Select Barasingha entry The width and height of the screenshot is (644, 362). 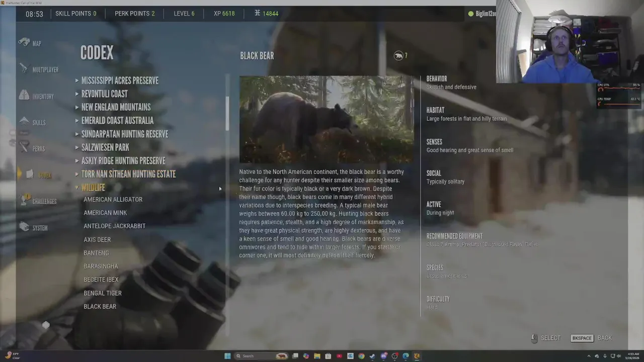click(x=101, y=266)
